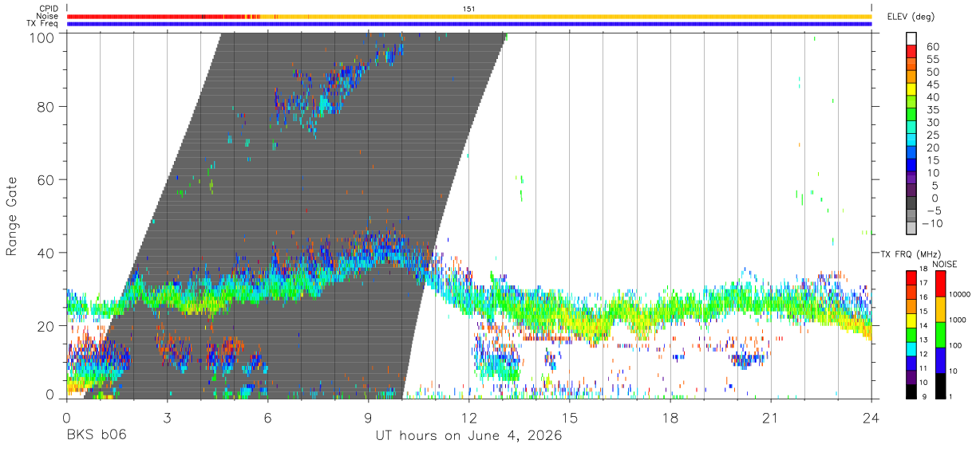980x452 pixels.
Task: Click the black bottom segment of TX FRQ colorbar
Action: pyautogui.click(x=911, y=391)
